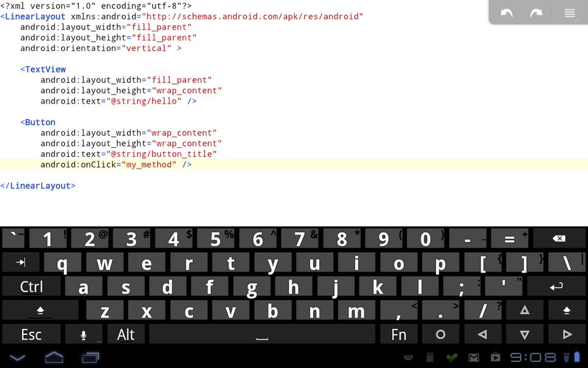Tap the backspace key on keyboard
The width and height of the screenshot is (588, 368).
559,239
